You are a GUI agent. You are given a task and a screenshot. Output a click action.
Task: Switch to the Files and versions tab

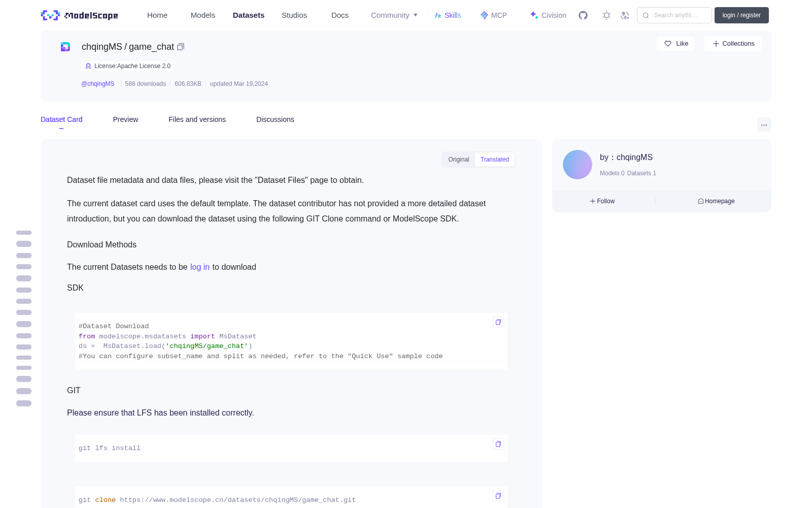point(197,119)
